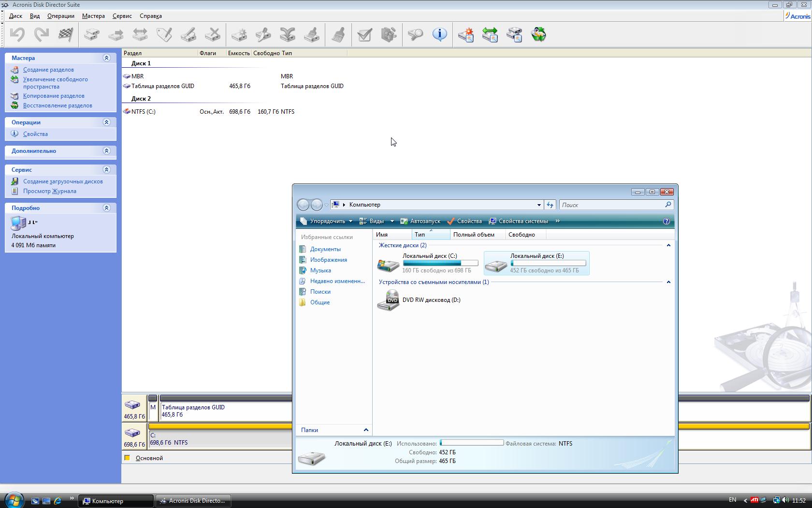The image size is (812, 508).
Task: Launch Create Partition wizard toolbar icon
Action: [466, 34]
